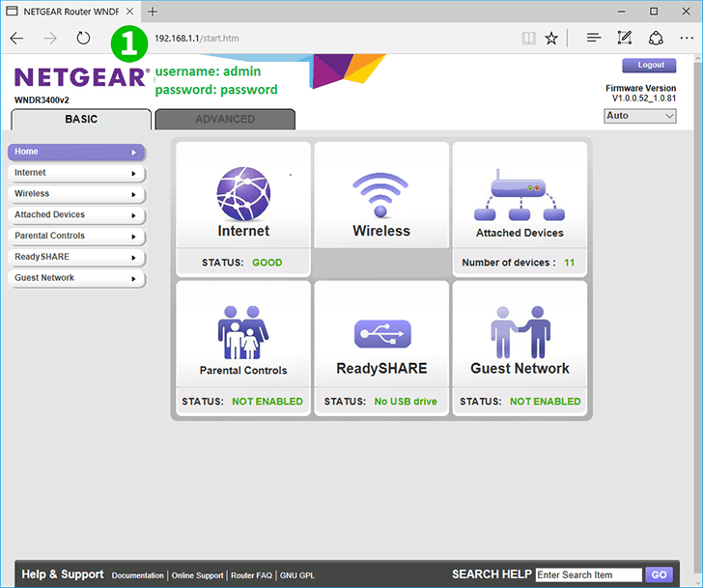Open the Wireless signal icon tile
This screenshot has width=703, height=588.
click(381, 194)
